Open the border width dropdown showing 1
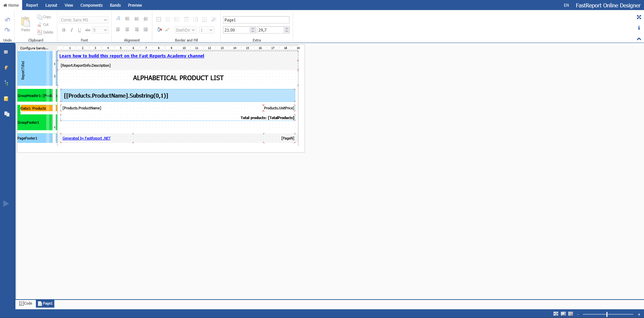Screen dimensions: 644x318 [207, 30]
